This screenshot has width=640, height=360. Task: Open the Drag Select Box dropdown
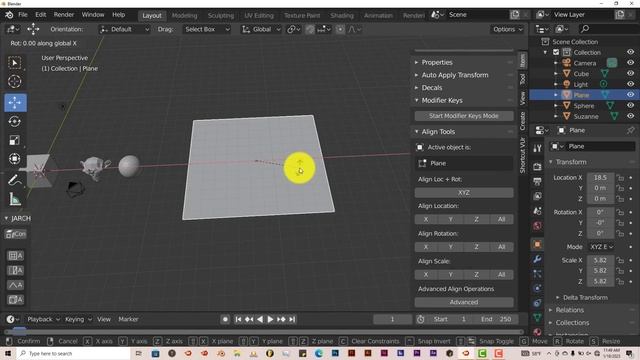pos(207,29)
